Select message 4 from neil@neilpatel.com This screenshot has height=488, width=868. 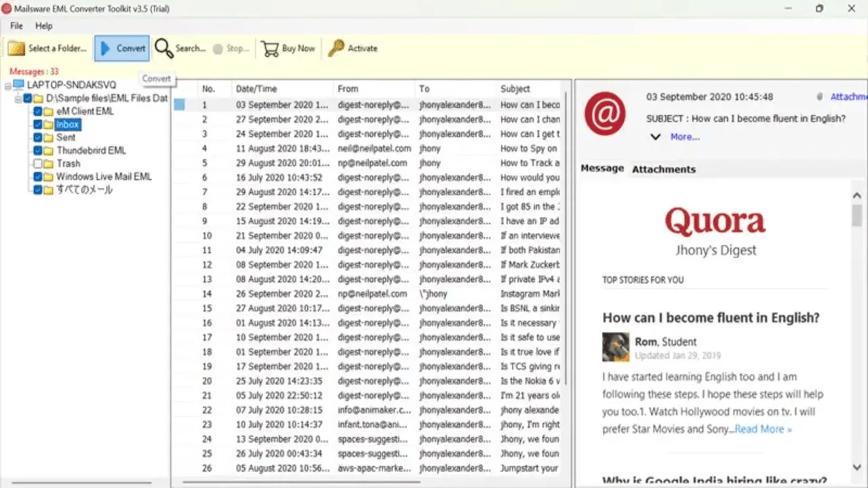[367, 148]
